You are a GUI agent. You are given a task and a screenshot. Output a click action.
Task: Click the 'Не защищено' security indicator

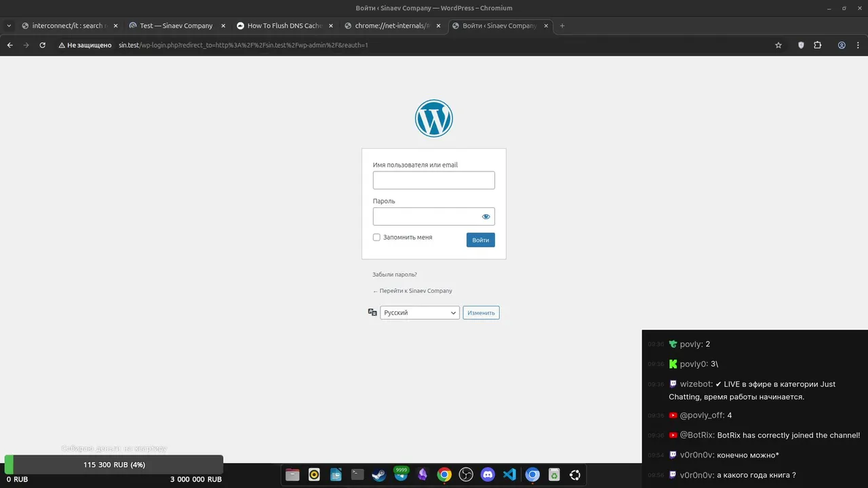point(85,45)
